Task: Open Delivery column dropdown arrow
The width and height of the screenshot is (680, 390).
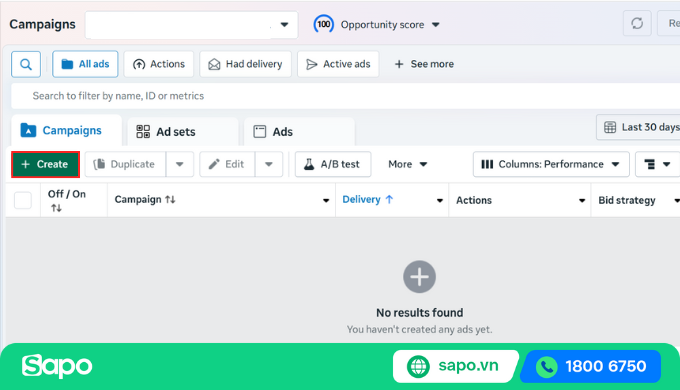Action: click(439, 200)
